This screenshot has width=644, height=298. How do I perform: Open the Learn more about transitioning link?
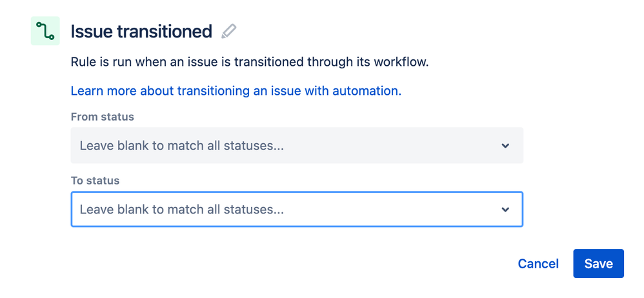pos(236,91)
